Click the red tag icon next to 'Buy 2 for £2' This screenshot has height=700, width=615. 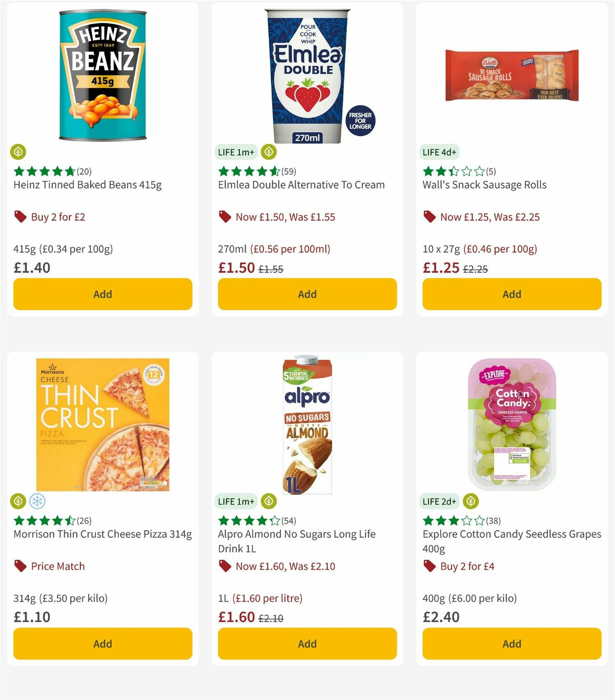(20, 217)
